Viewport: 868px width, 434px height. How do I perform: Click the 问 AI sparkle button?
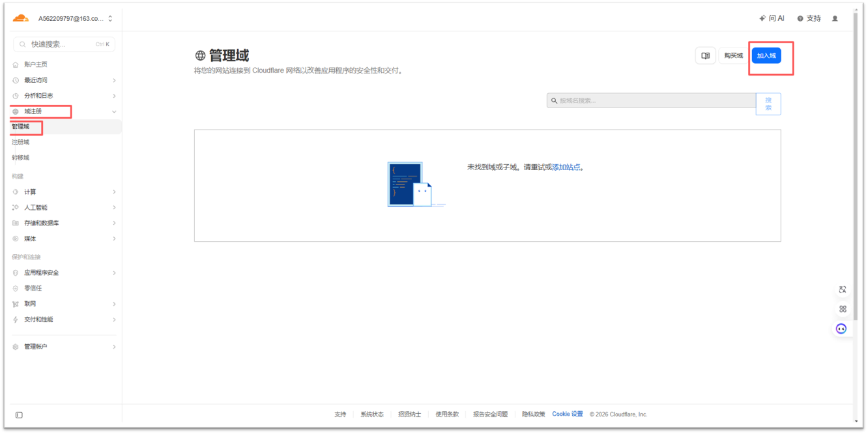(x=772, y=19)
